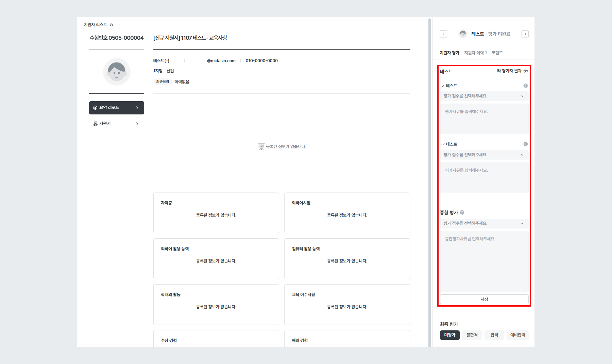Screen dimensions: 612x364
Task: Click checkmark beside second 테스트 label
Action: [443, 144]
